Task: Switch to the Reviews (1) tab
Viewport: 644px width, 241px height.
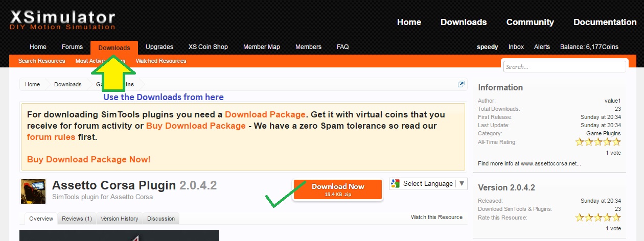Action: [x=77, y=219]
